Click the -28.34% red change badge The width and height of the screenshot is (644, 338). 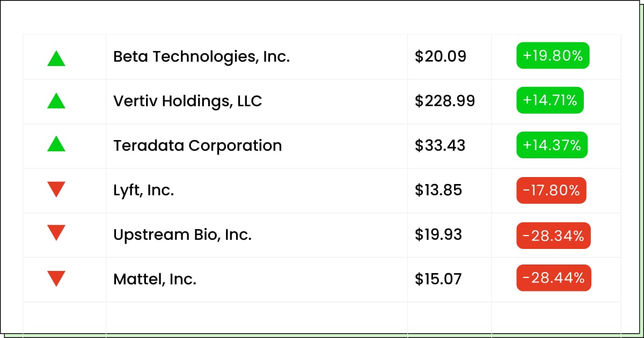(553, 236)
